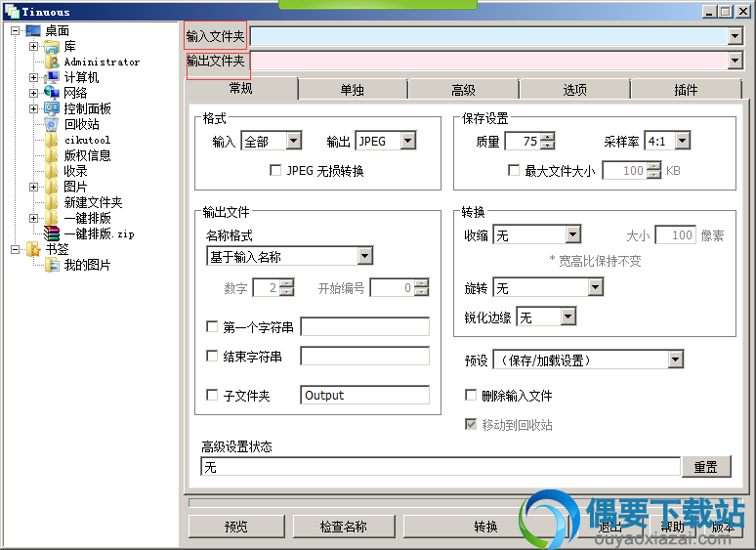Click the 输出文件夹 button

tap(218, 62)
